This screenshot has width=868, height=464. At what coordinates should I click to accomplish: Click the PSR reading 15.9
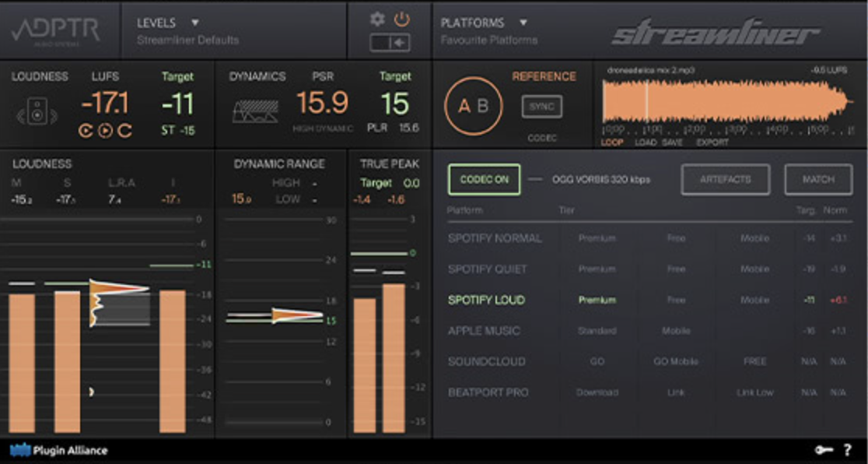[x=323, y=103]
